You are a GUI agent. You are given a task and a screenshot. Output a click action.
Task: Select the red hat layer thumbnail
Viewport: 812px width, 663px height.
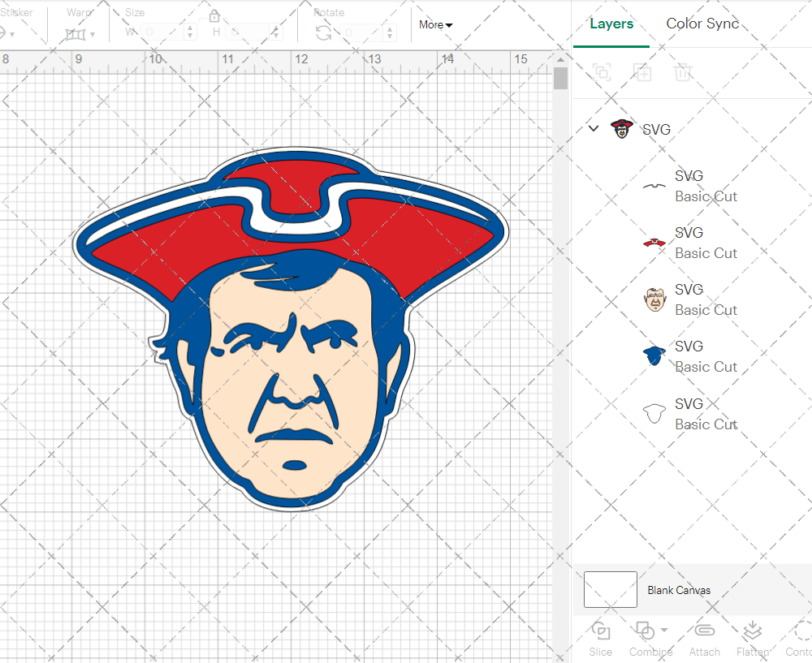click(x=654, y=243)
